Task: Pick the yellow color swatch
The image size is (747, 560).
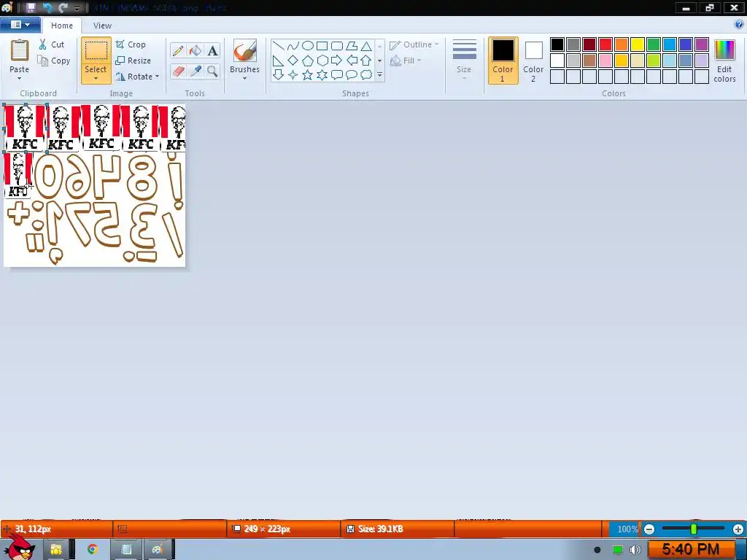Action: (x=638, y=44)
